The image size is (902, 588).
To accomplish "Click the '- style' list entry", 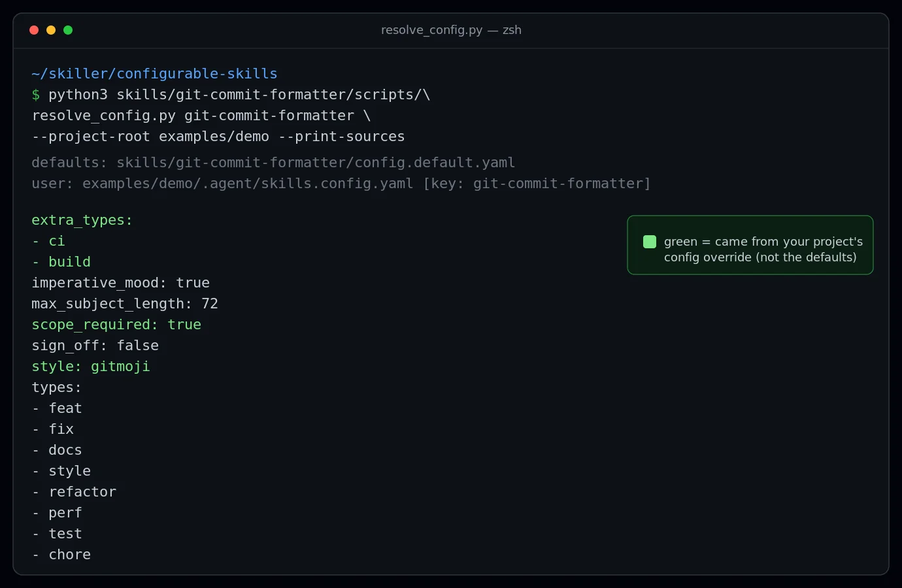I will click(x=61, y=471).
